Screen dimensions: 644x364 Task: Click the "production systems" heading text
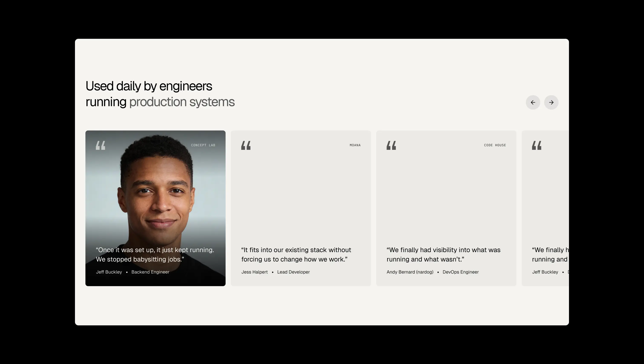coord(182,102)
